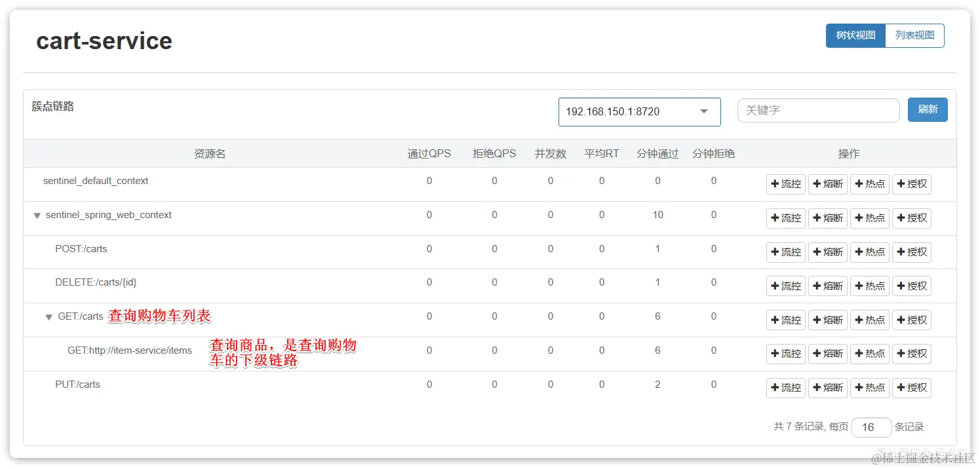Add 授权 rule for sentinel_spring_web_context
The image size is (980, 469).
click(x=912, y=218)
